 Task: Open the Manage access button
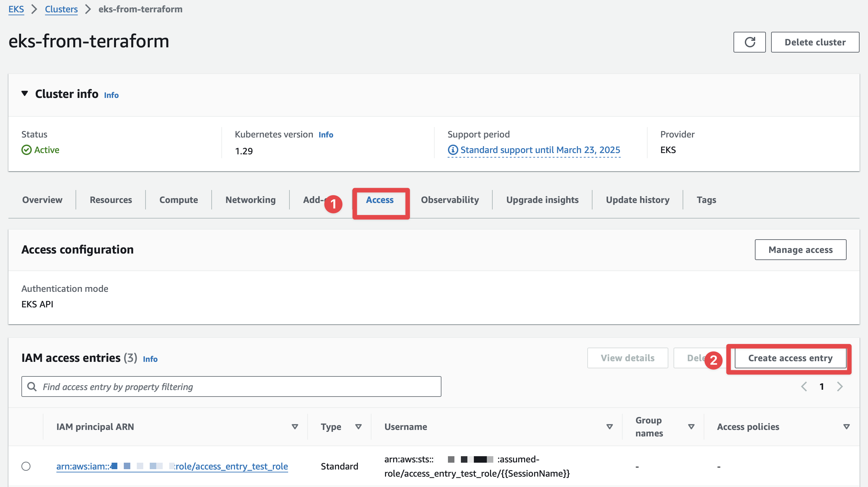tap(800, 250)
